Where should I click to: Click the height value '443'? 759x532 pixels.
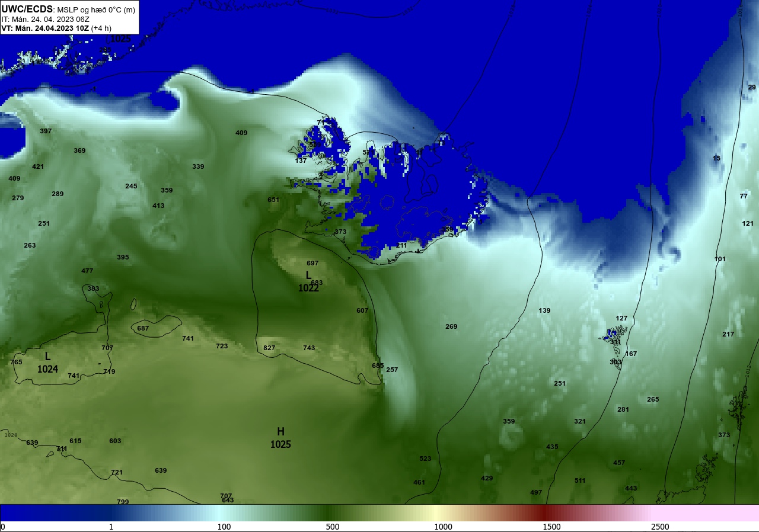631,488
